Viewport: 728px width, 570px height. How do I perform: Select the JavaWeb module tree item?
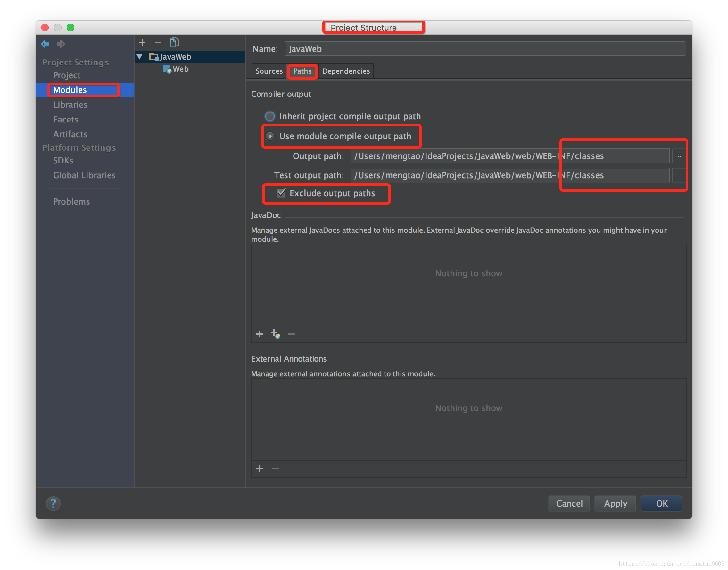point(190,57)
